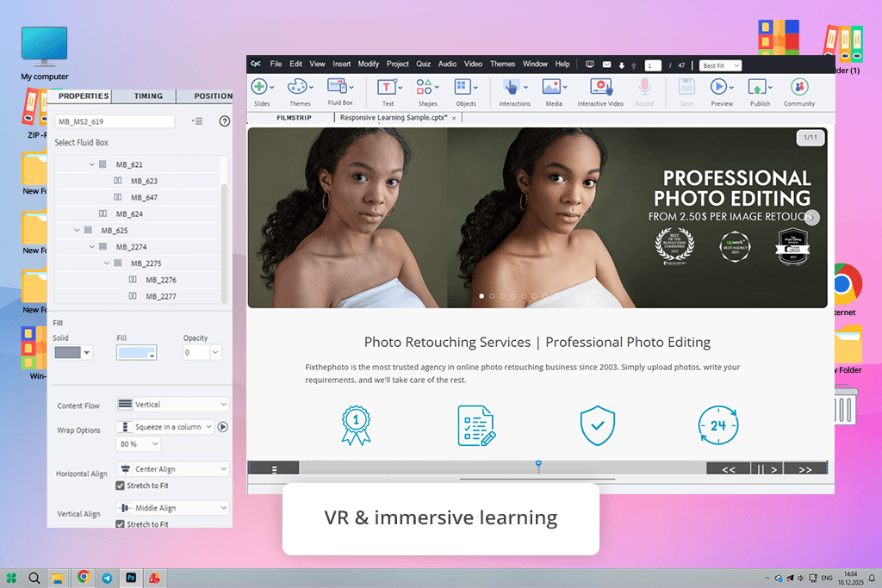Open the Themes palette icon
The height and width of the screenshot is (588, 882).
tap(297, 87)
